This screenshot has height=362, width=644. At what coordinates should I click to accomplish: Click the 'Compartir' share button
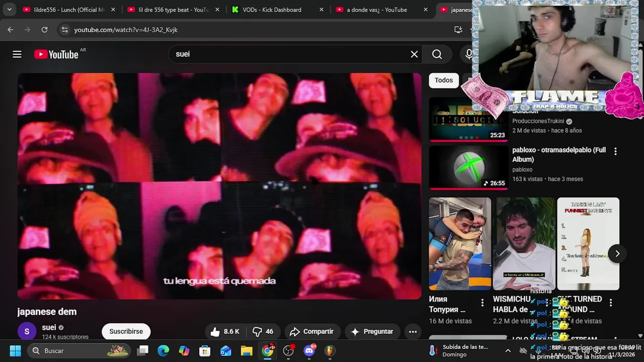312,331
